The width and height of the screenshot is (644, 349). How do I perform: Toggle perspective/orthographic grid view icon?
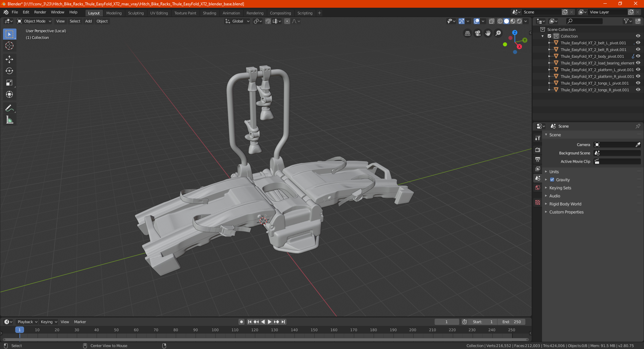point(467,33)
